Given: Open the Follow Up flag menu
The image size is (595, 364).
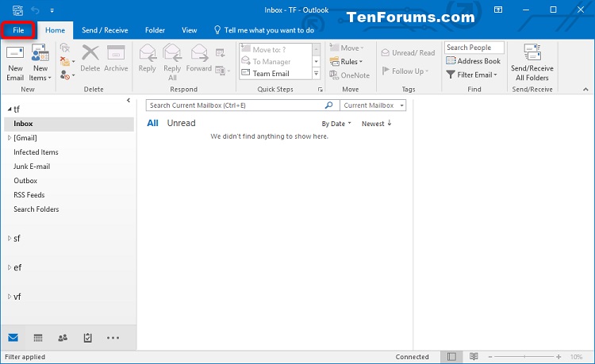Looking at the screenshot, I should click(x=405, y=71).
